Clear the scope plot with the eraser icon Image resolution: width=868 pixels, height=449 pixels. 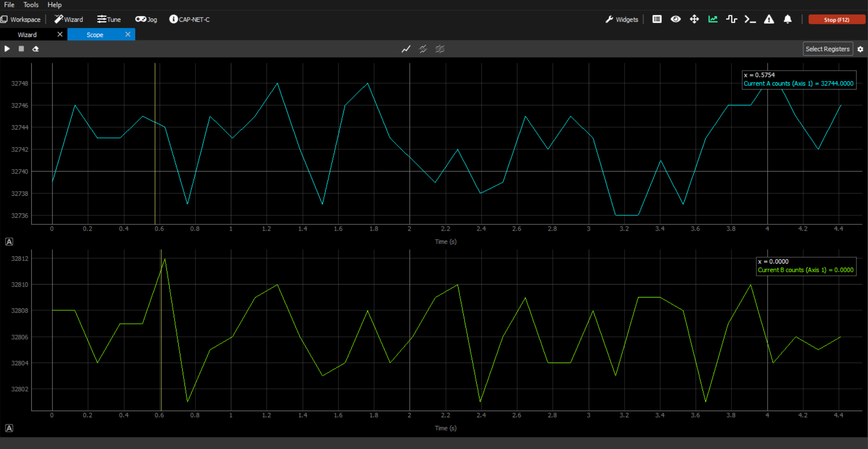[x=36, y=49]
